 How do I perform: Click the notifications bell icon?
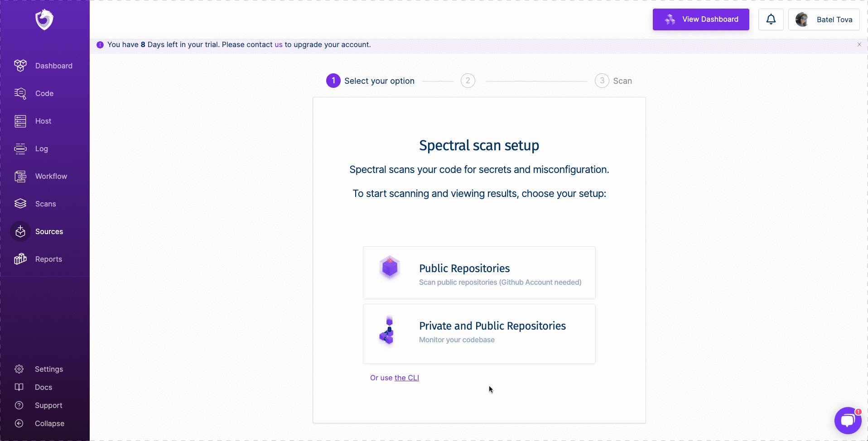[771, 19]
